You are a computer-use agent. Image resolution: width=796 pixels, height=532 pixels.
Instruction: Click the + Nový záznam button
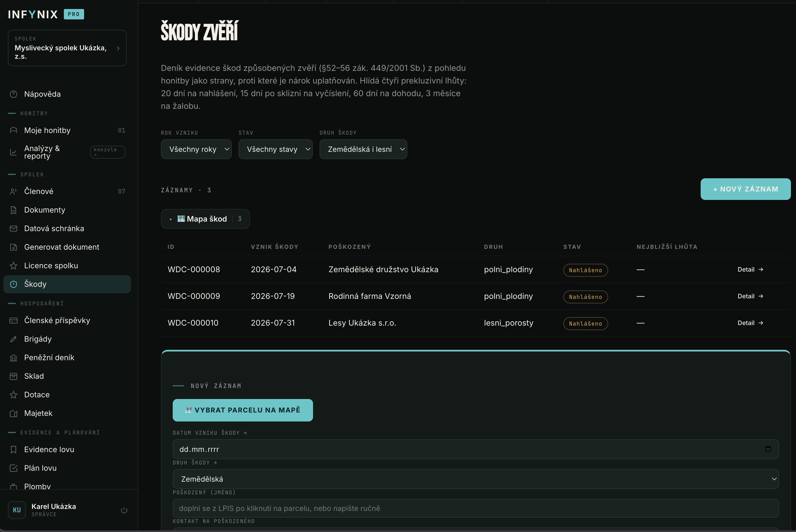[x=745, y=189]
